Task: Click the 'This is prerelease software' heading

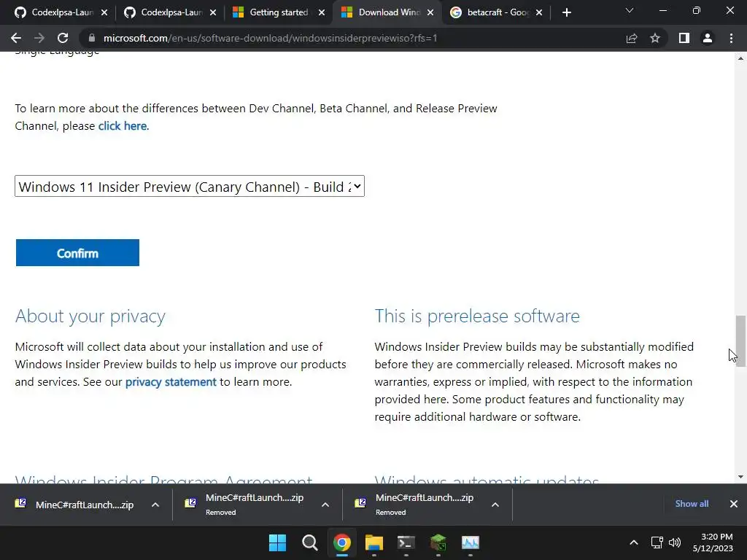Action: pyautogui.click(x=477, y=316)
